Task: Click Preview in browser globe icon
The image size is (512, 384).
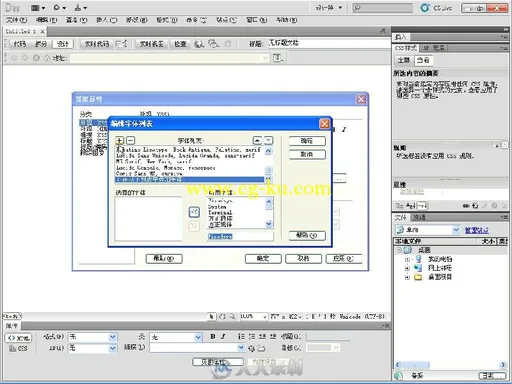Action: tap(199, 44)
